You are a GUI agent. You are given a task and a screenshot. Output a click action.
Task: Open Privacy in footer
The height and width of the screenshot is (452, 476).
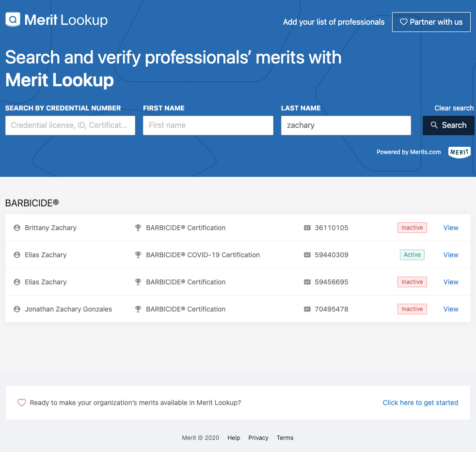pyautogui.click(x=258, y=438)
